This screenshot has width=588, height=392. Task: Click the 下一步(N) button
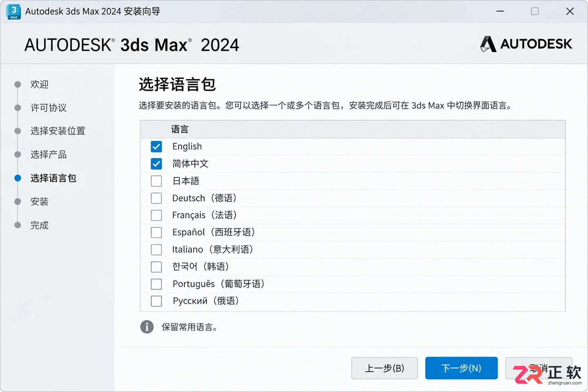(461, 368)
